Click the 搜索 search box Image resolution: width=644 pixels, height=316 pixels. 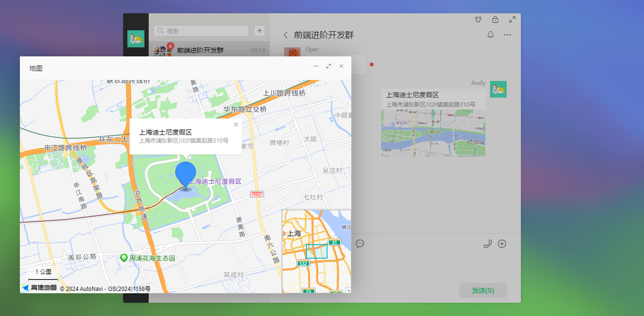pos(201,30)
